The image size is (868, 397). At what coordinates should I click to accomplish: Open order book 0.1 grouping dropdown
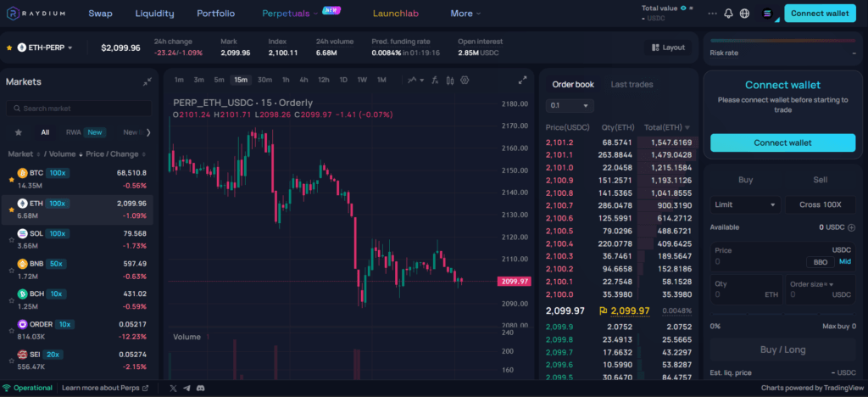point(570,106)
